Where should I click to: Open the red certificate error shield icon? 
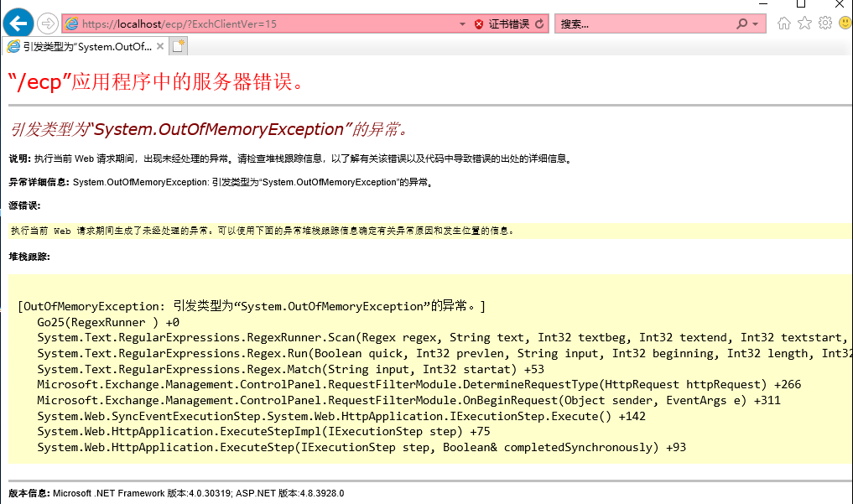click(x=479, y=24)
